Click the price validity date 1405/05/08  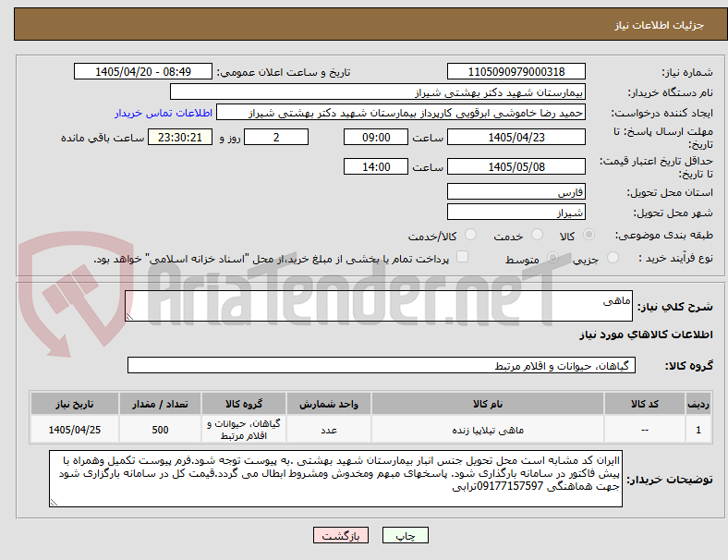tap(516, 166)
